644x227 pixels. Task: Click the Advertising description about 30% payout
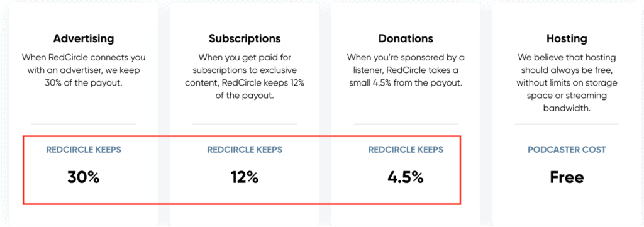pyautogui.click(x=84, y=70)
